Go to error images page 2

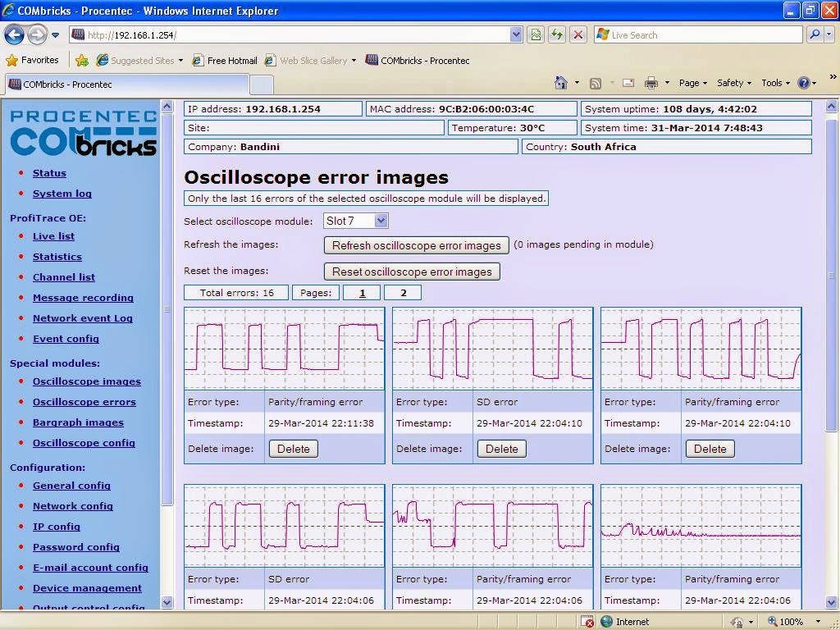pyautogui.click(x=403, y=293)
